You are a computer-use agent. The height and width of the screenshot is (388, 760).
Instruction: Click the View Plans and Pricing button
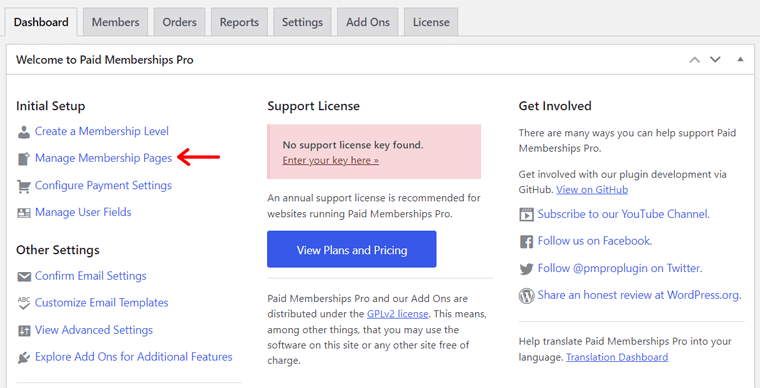click(x=351, y=249)
